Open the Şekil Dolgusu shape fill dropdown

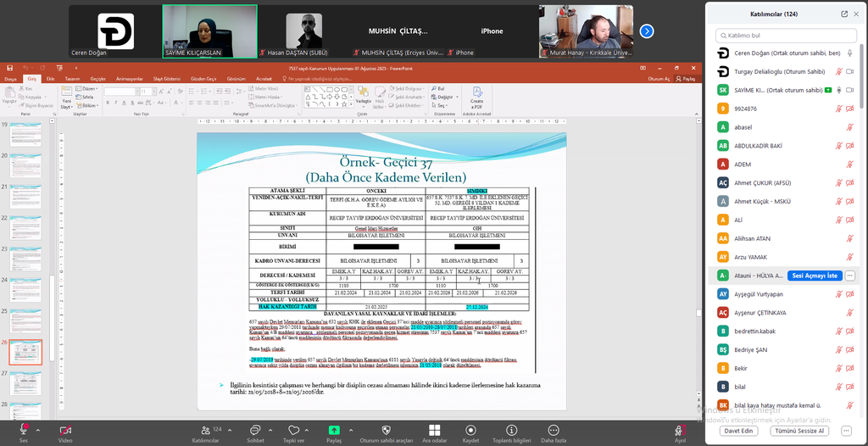tap(409, 89)
